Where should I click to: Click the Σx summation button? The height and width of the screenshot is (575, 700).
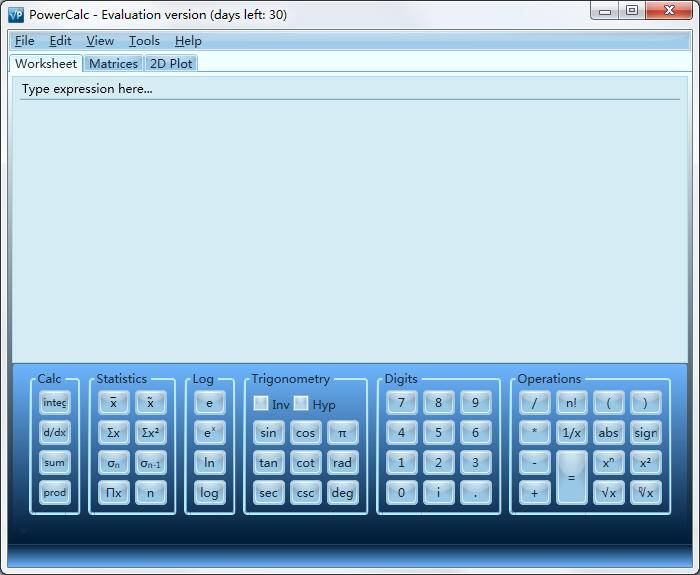tap(113, 433)
